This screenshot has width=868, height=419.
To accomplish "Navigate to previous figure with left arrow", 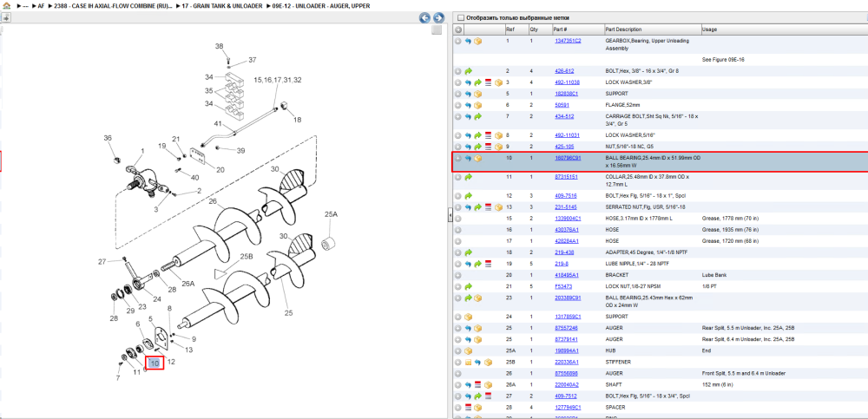I will click(424, 17).
